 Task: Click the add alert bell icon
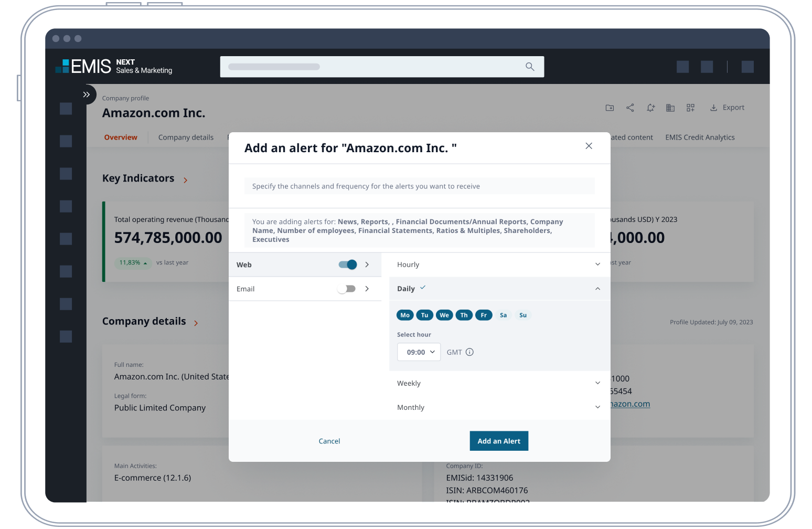pyautogui.click(x=650, y=108)
